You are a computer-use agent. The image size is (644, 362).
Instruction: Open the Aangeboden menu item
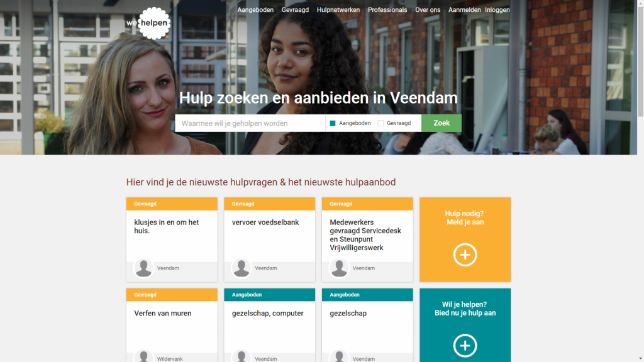click(255, 10)
